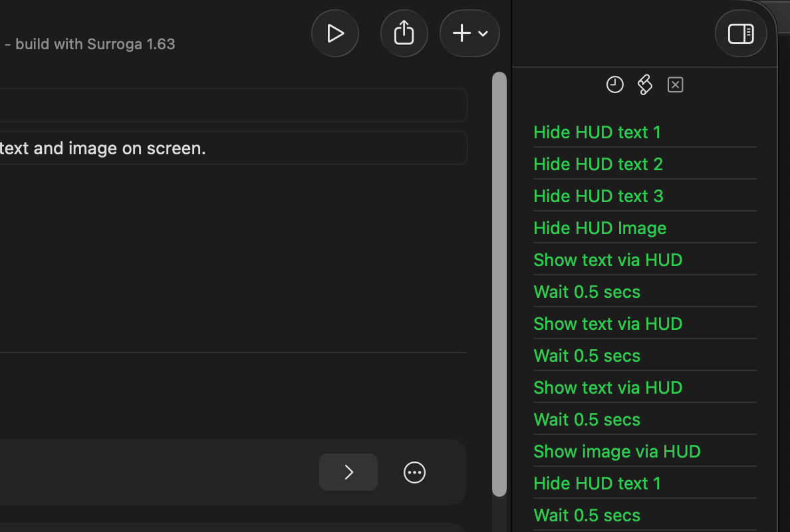790x532 pixels.
Task: Toggle the right sidebar panel
Action: 740,33
